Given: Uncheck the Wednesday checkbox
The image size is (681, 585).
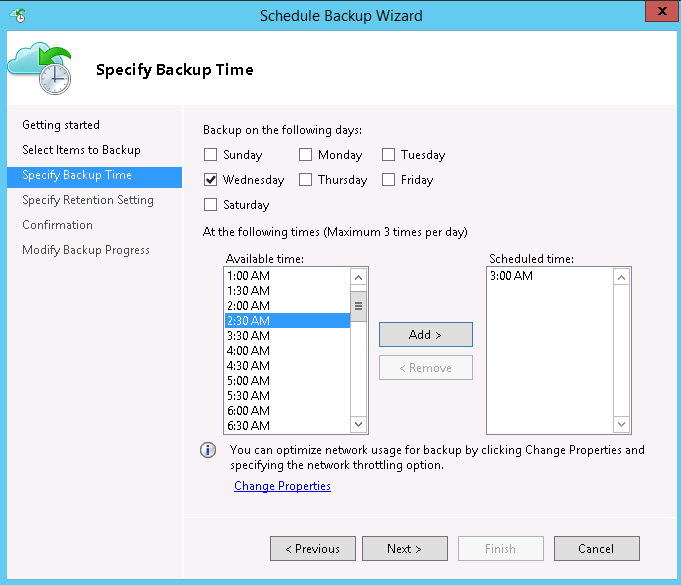Looking at the screenshot, I should point(211,180).
